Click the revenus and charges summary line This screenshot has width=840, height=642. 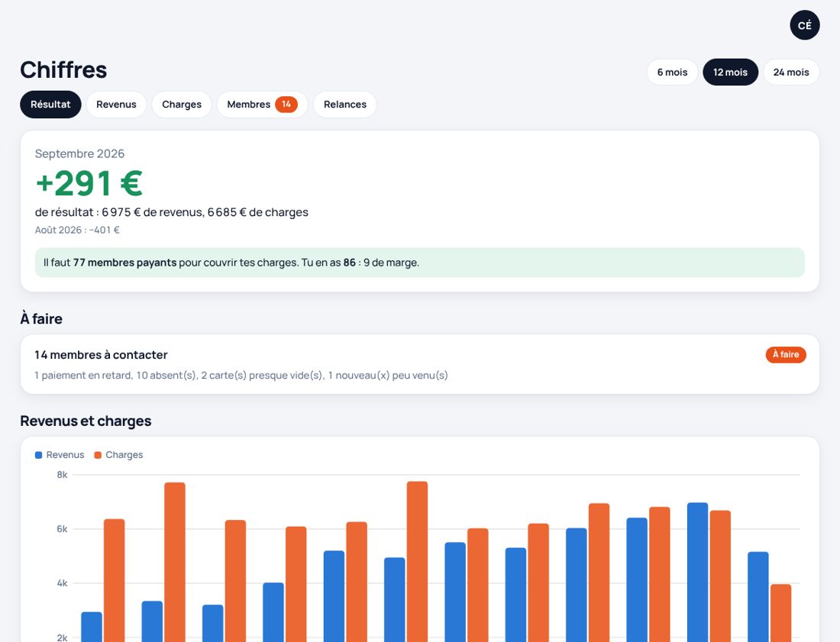coord(171,212)
